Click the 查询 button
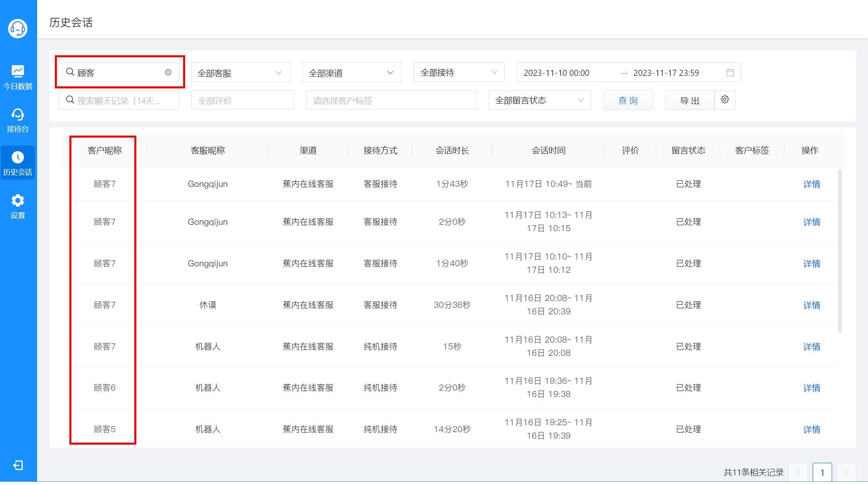This screenshot has width=868, height=485. [x=628, y=100]
